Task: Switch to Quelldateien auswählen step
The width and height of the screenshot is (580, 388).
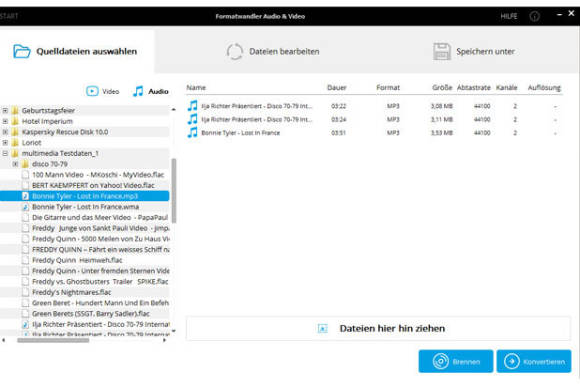Action: pyautogui.click(x=77, y=51)
